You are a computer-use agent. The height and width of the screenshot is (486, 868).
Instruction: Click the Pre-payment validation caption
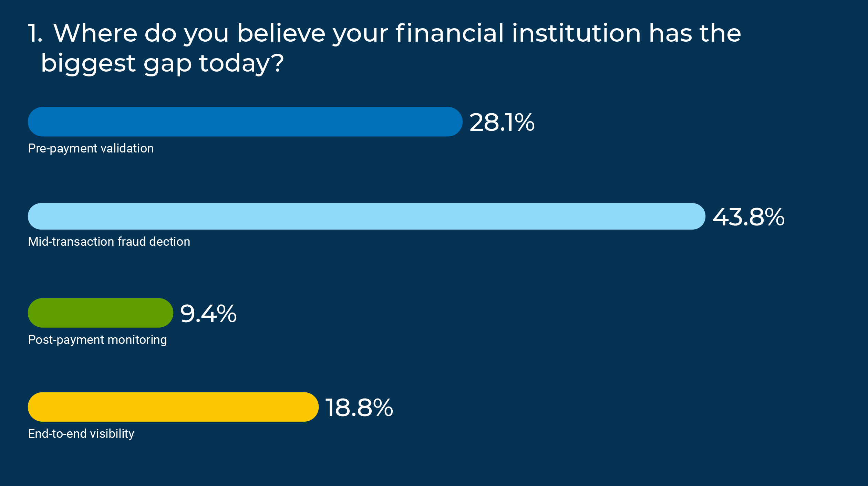(x=91, y=148)
